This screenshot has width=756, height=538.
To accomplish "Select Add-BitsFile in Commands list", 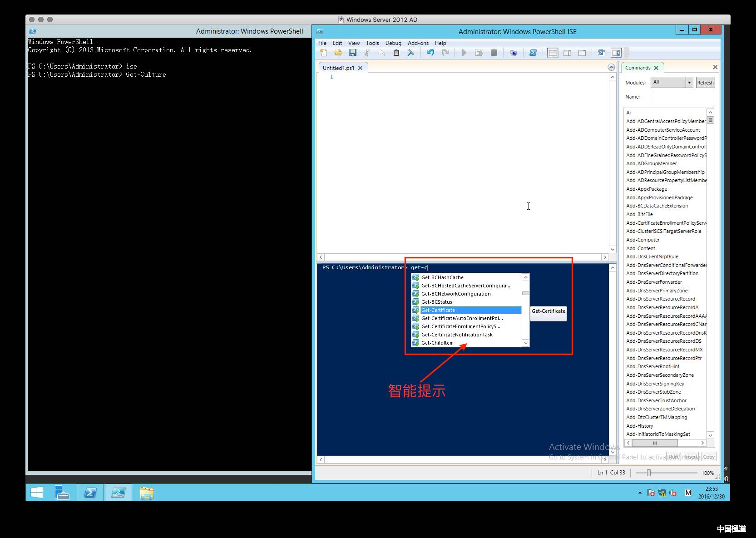I will pos(639,214).
